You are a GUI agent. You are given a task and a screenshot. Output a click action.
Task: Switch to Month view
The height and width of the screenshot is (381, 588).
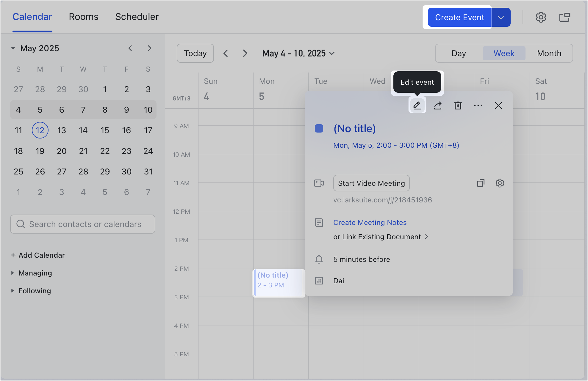click(549, 53)
